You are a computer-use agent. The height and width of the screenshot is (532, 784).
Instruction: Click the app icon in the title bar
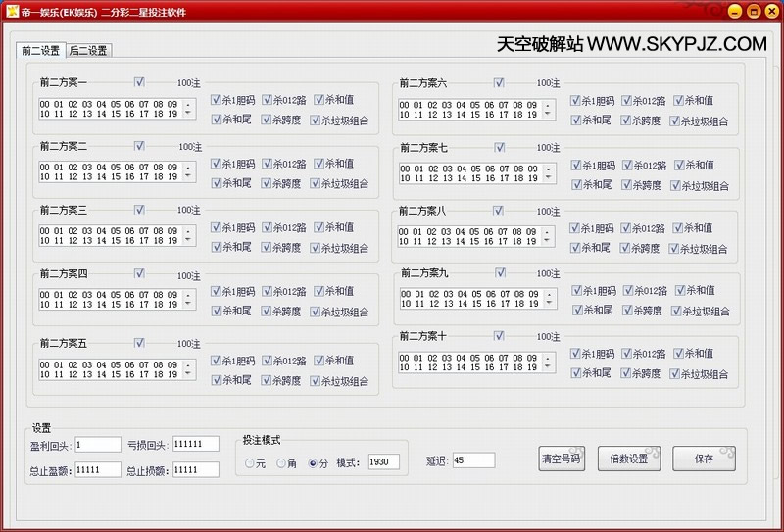tap(13, 10)
